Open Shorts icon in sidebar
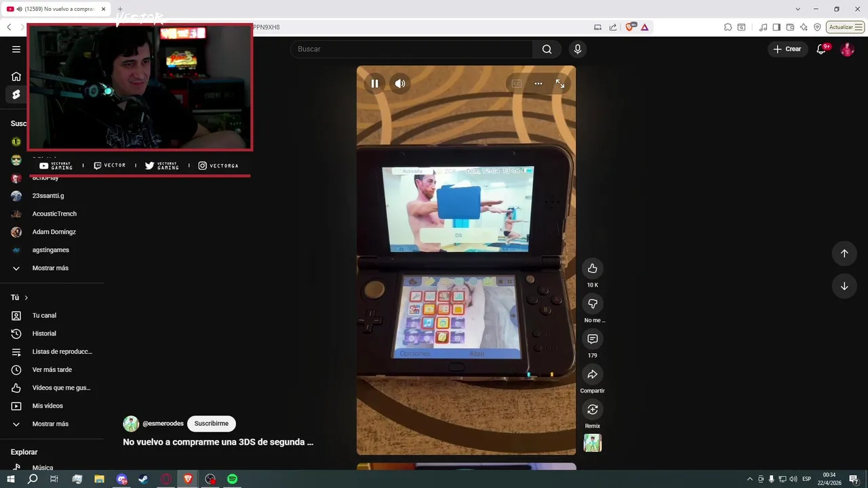Viewport: 868px width, 488px height. [x=16, y=94]
